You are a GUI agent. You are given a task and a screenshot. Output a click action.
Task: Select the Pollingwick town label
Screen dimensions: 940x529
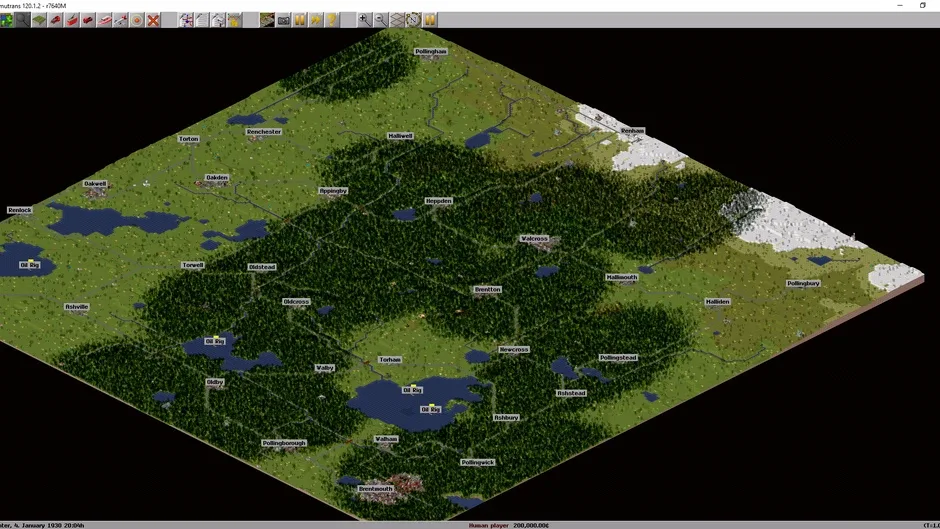click(x=478, y=462)
